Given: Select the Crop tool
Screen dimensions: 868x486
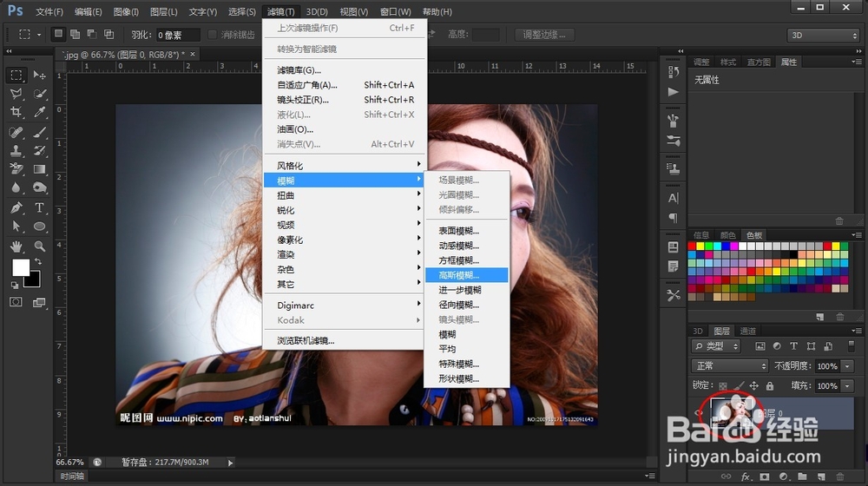Looking at the screenshot, I should 16,112.
